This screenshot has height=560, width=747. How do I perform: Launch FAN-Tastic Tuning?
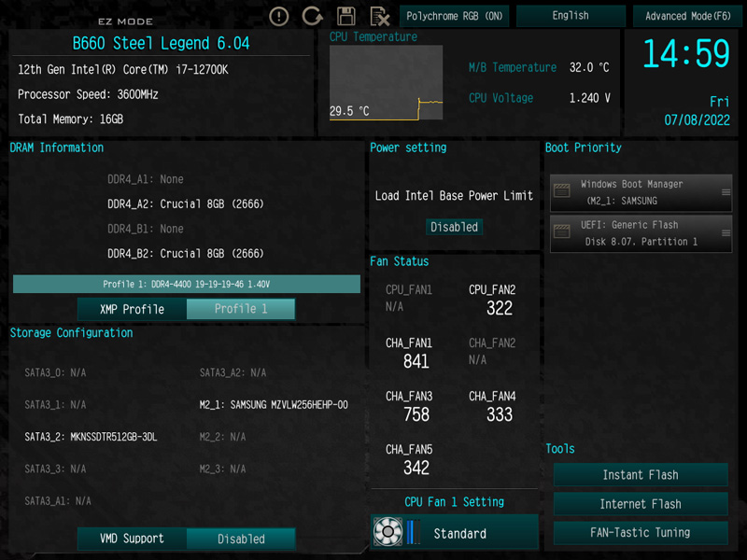641,532
